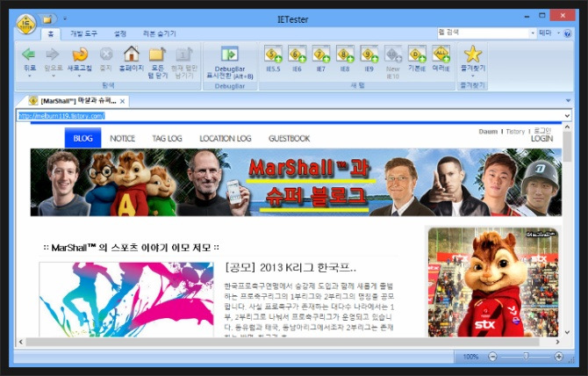Click the address bar URL field

pos(289,116)
